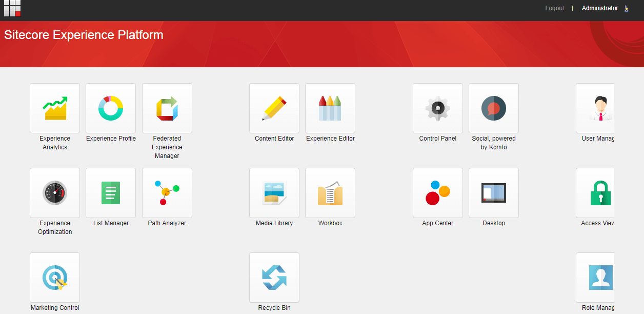Launch Federated Experience Manager

[167, 108]
